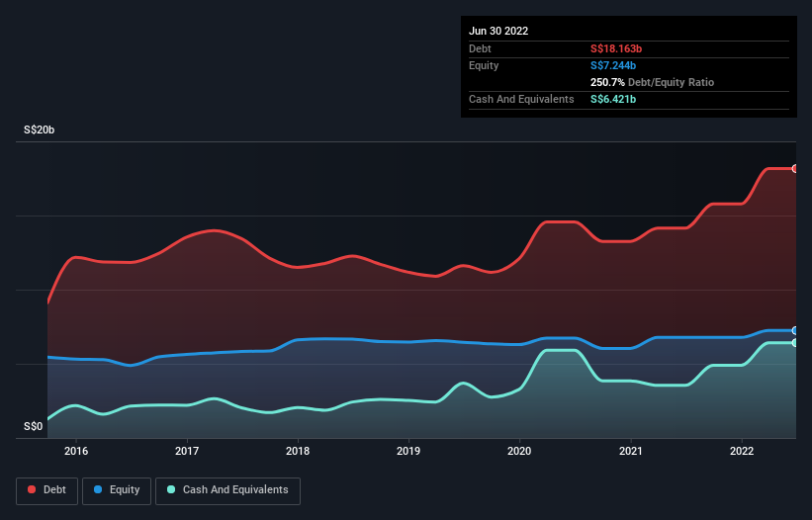Click the 2022 axis label

pyautogui.click(x=742, y=451)
